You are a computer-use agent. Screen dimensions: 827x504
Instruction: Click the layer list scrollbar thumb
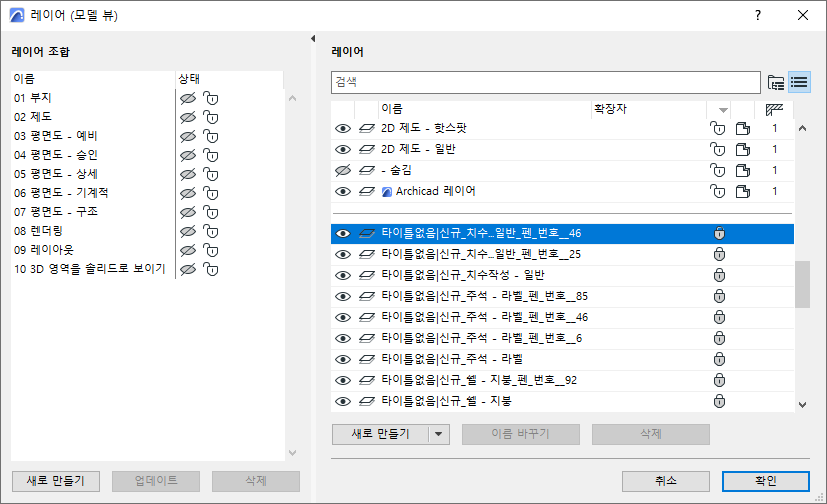[x=802, y=284]
